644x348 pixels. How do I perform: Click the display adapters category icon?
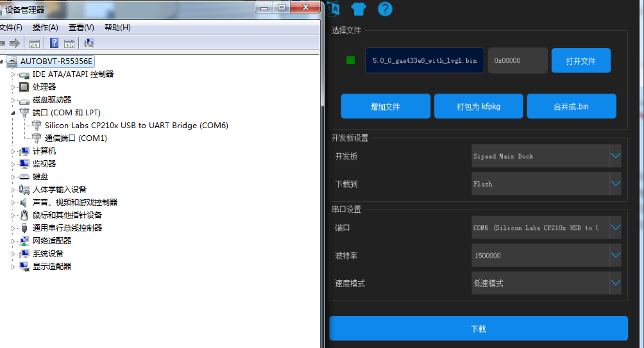[24, 267]
